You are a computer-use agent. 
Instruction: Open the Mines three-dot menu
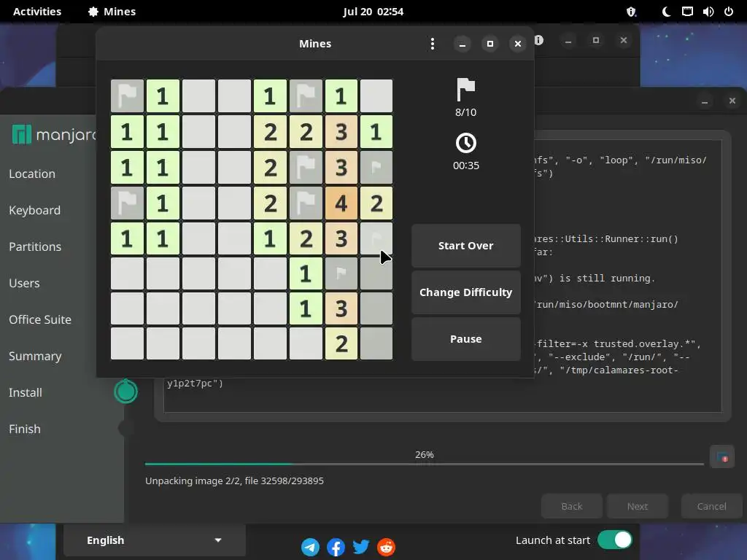click(x=432, y=44)
